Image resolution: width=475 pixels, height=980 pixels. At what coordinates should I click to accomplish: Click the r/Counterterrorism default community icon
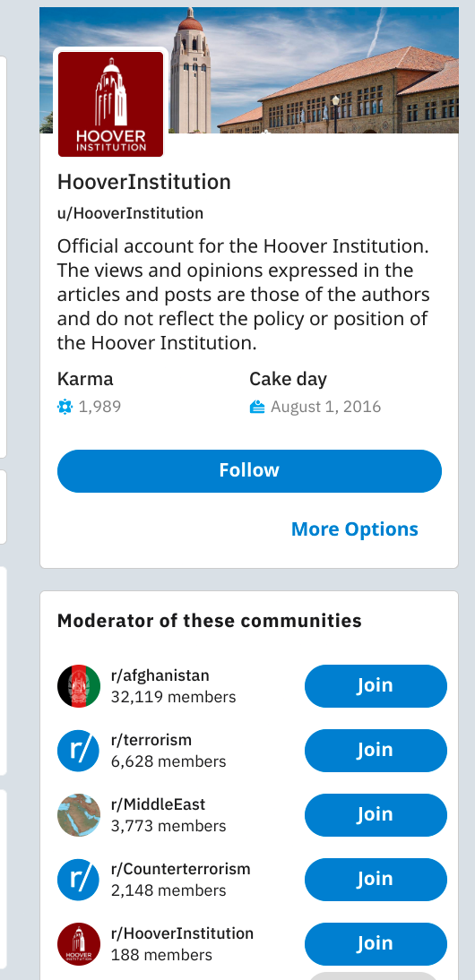(x=79, y=880)
